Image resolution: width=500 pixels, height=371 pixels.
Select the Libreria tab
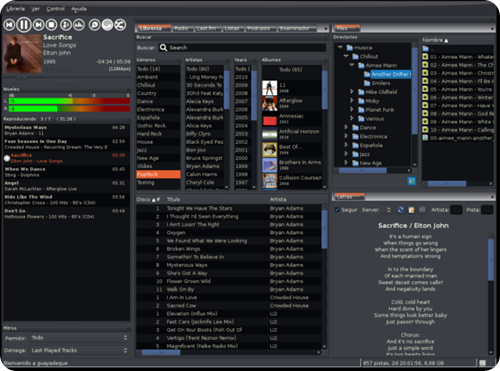(153, 29)
